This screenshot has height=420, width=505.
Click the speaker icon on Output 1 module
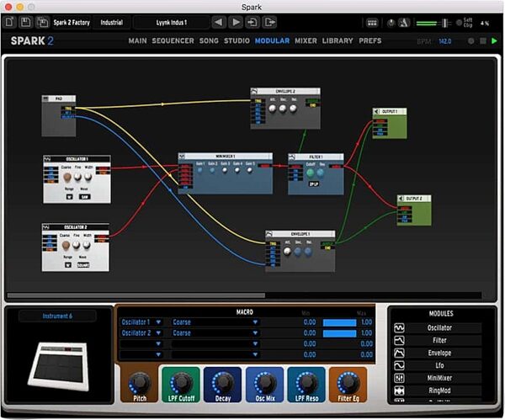(376, 111)
